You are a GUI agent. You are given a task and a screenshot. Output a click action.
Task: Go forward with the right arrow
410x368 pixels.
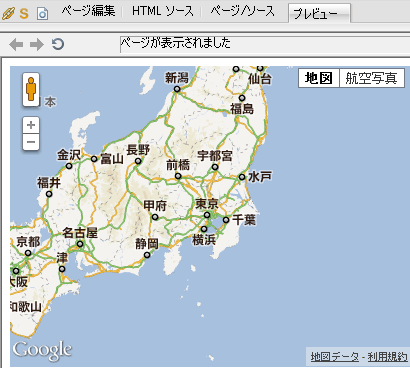pos(37,44)
